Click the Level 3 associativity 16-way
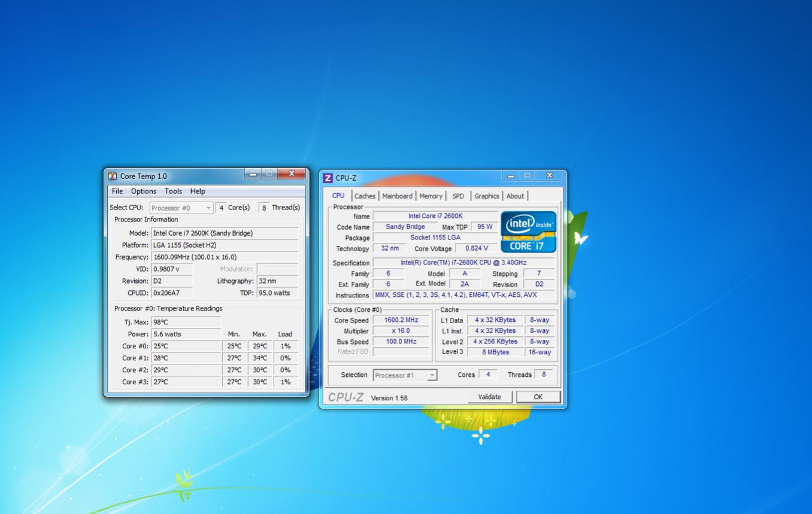 click(540, 352)
